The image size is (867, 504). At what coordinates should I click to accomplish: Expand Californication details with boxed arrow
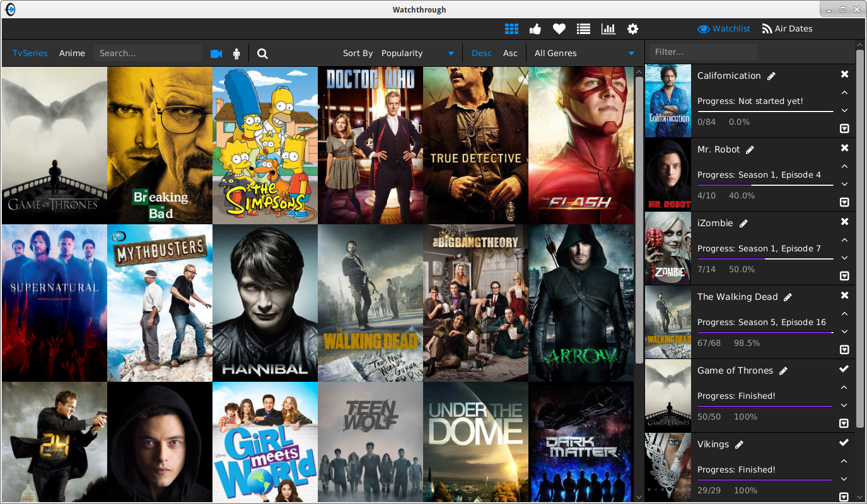coord(844,129)
